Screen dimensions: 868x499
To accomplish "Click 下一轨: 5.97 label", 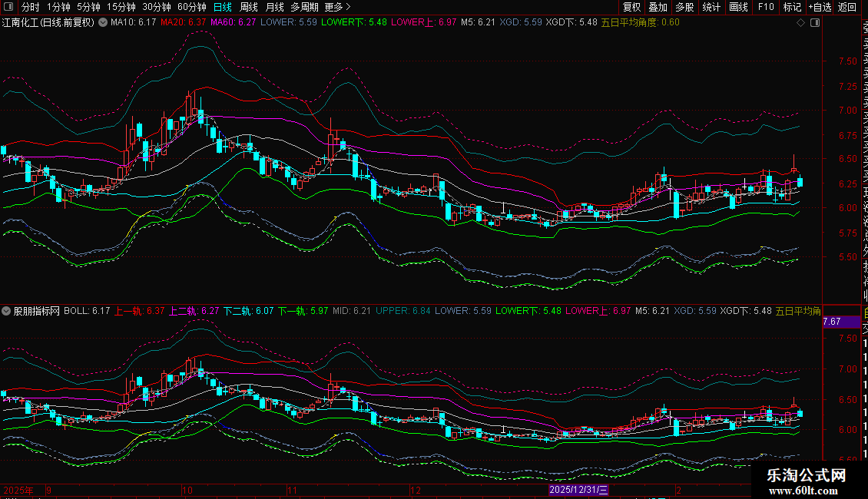I will 303,311.
